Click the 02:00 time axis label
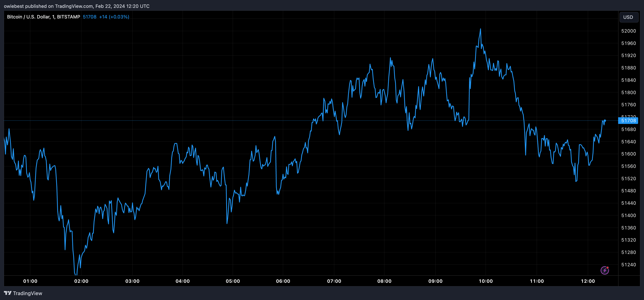The height and width of the screenshot is (300, 644). coord(81,281)
